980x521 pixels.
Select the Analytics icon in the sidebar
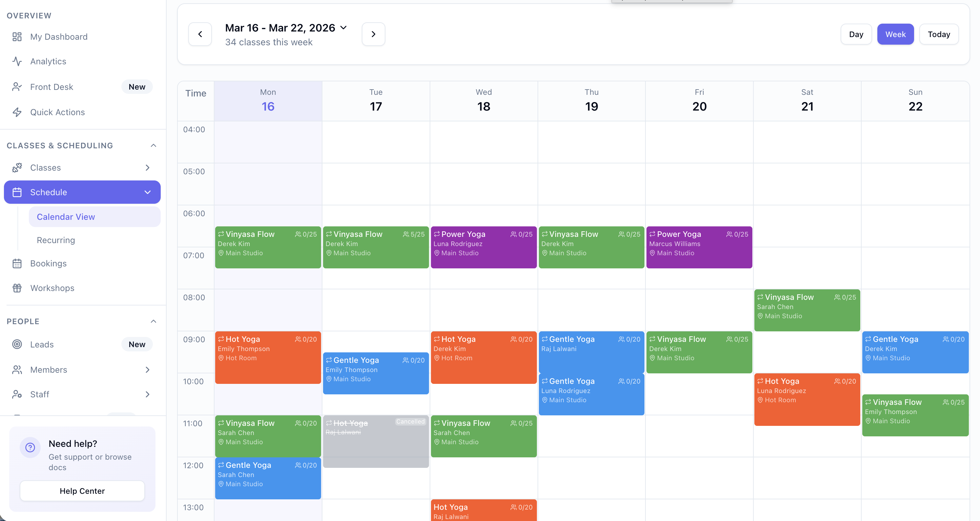[17, 61]
